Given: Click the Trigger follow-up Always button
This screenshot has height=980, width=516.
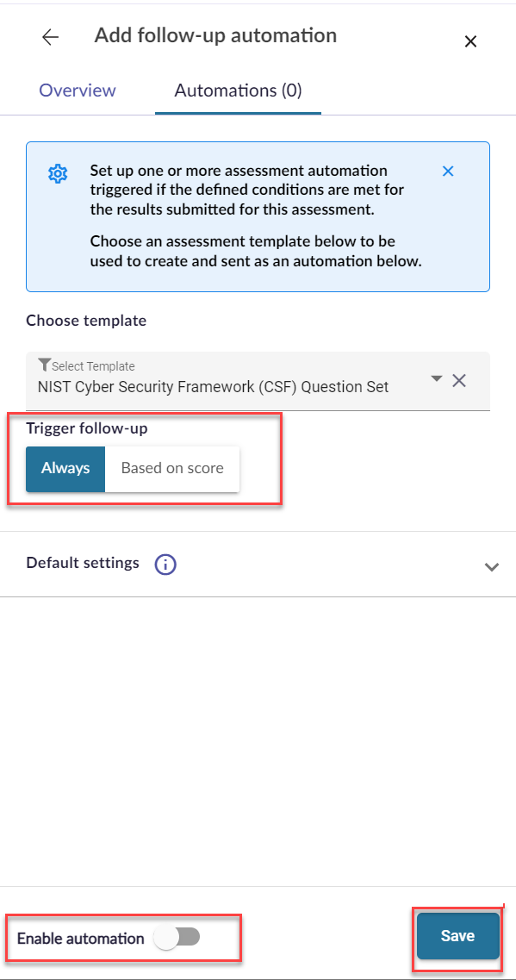Looking at the screenshot, I should click(65, 468).
